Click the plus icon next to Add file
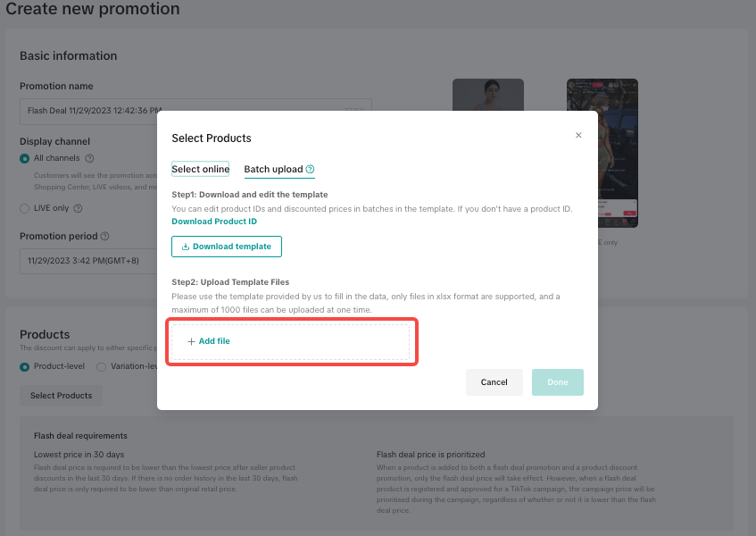 pyautogui.click(x=191, y=341)
